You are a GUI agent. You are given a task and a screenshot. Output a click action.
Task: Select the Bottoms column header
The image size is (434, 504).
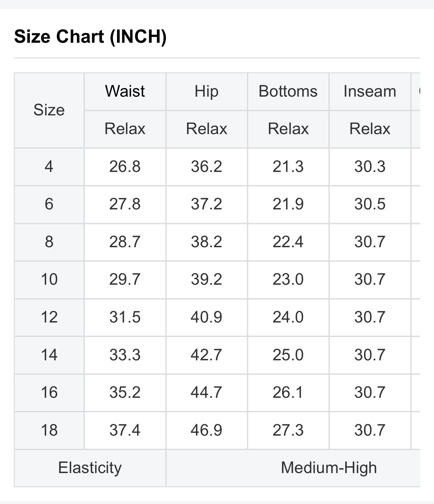coord(288,91)
